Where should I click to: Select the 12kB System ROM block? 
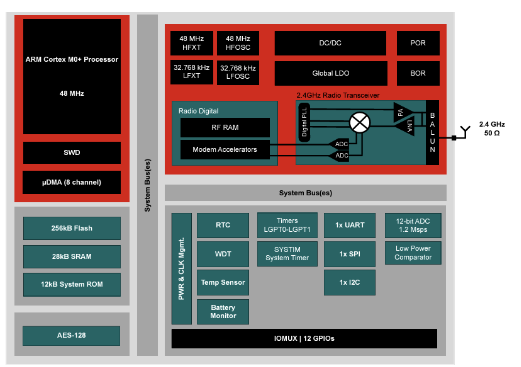click(x=72, y=285)
